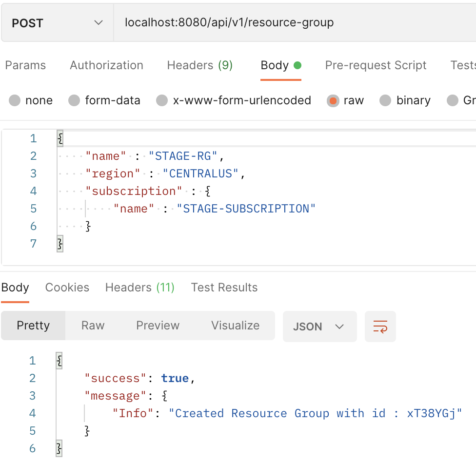Open the Visualize response view
476x461 pixels.
coord(235,326)
